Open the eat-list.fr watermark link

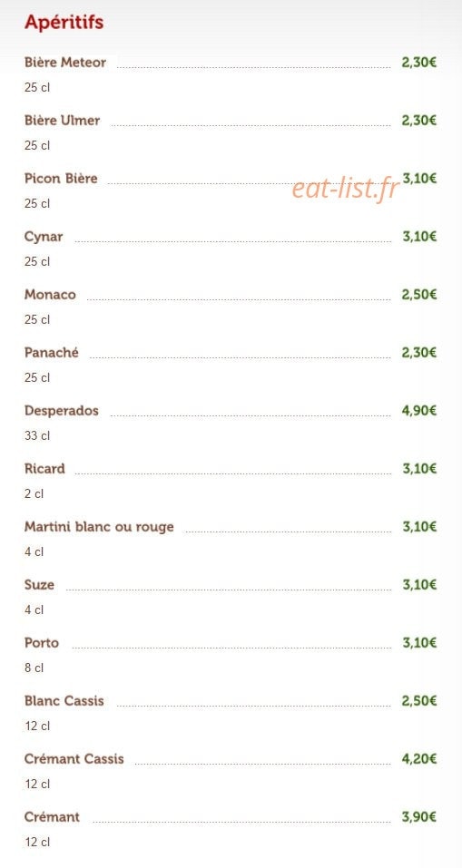[345, 190]
